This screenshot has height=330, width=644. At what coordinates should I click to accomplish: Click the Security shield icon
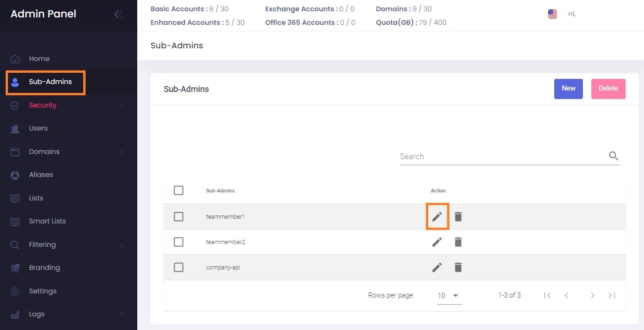click(15, 105)
